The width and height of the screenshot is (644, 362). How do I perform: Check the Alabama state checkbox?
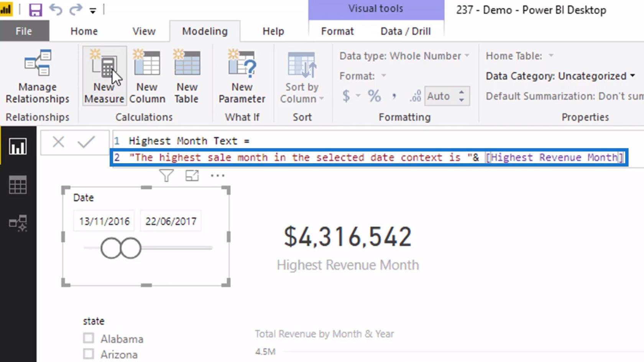(89, 338)
